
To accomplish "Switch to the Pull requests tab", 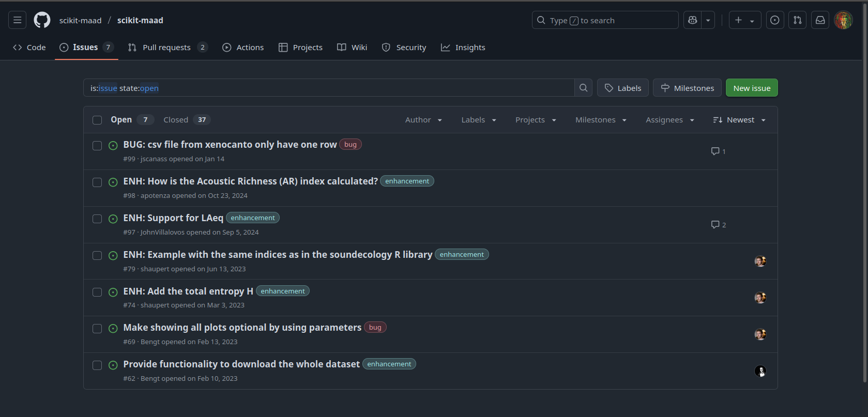I will [167, 48].
